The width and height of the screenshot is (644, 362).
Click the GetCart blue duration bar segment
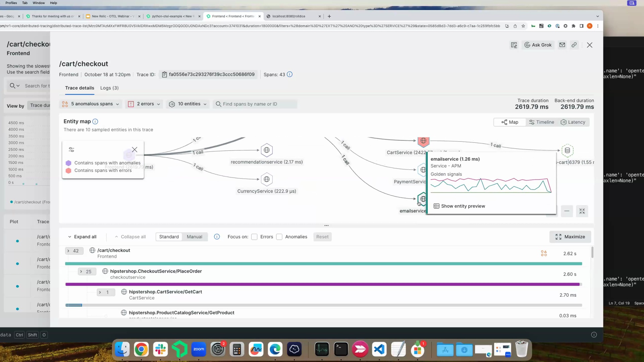tap(73, 305)
